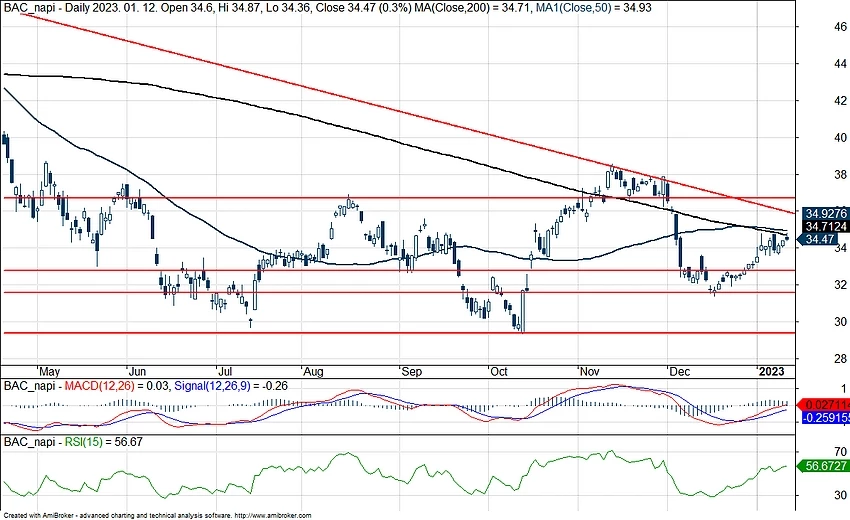Screen dimensions: 850x520
Task: Click the Dec label on time axis
Action: (x=679, y=371)
